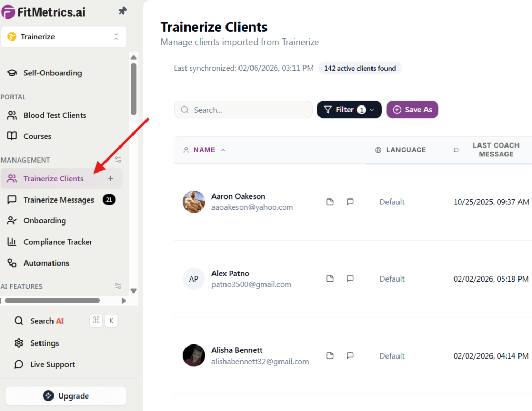This screenshot has height=411, width=532.
Task: Click the Save As button
Action: point(412,110)
